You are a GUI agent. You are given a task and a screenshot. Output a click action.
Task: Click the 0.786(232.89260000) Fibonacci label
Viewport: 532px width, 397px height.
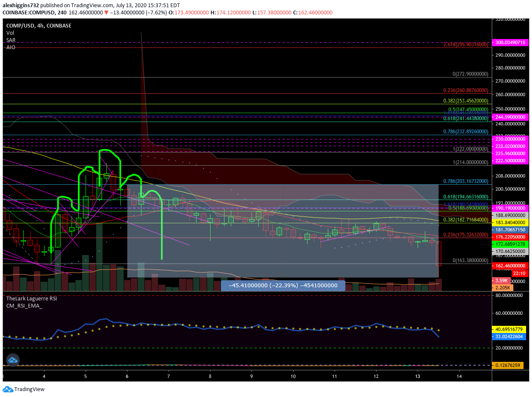tap(465, 132)
